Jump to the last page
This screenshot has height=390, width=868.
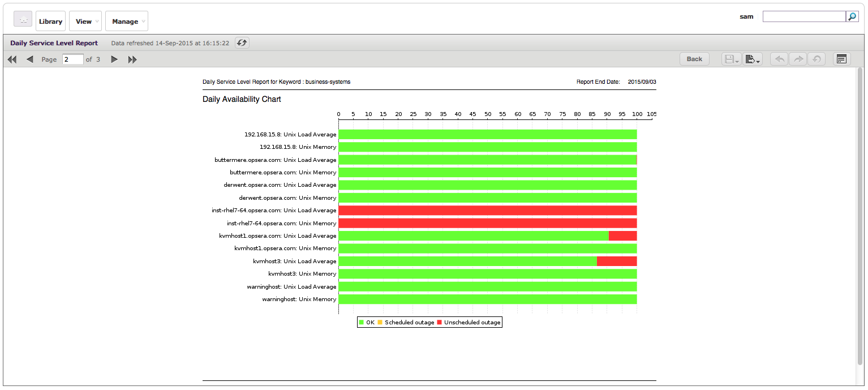(132, 59)
